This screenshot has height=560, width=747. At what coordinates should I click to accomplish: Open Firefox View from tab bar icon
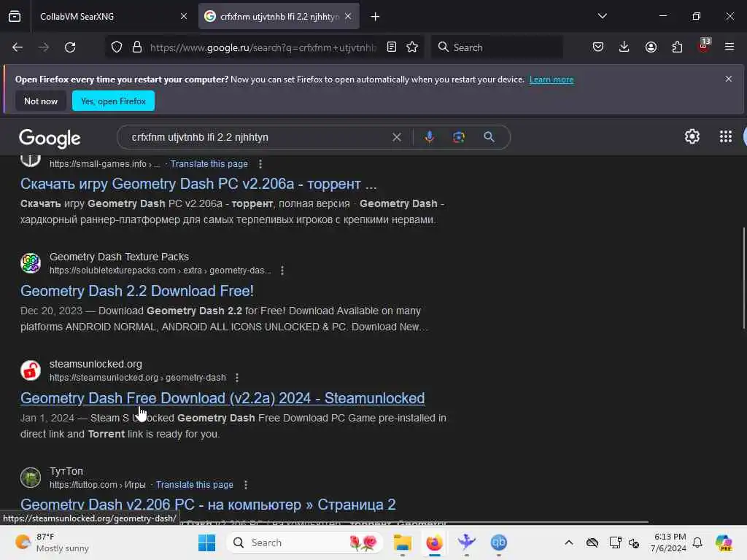click(15, 16)
